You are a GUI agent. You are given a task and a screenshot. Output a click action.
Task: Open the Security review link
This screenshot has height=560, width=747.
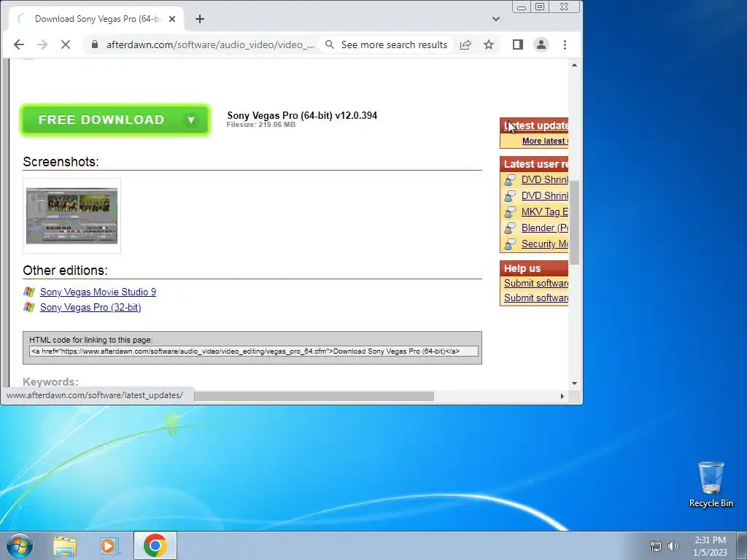pos(544,244)
